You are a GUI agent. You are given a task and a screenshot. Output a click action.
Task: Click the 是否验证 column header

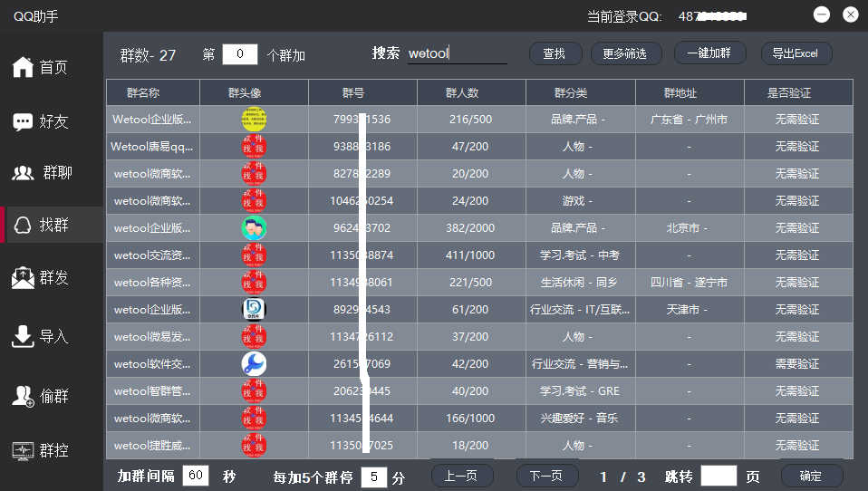pyautogui.click(x=798, y=92)
